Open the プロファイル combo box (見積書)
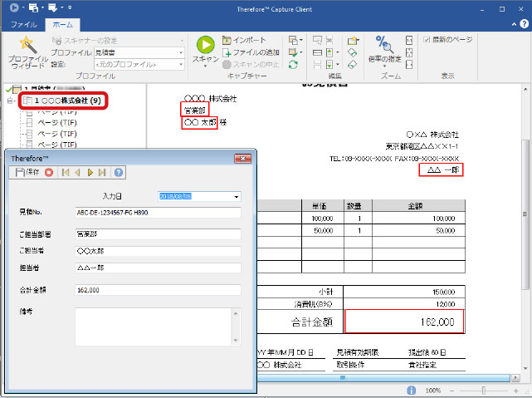532x398 pixels. (139, 52)
